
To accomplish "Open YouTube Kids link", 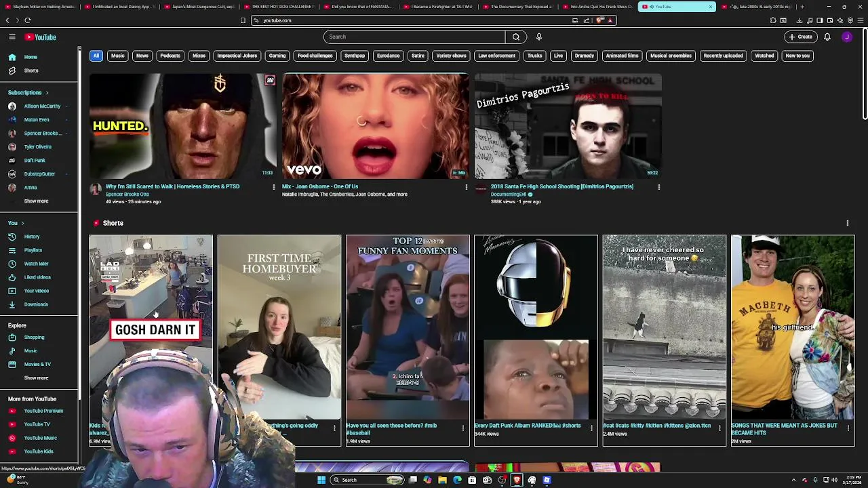I will [x=39, y=451].
